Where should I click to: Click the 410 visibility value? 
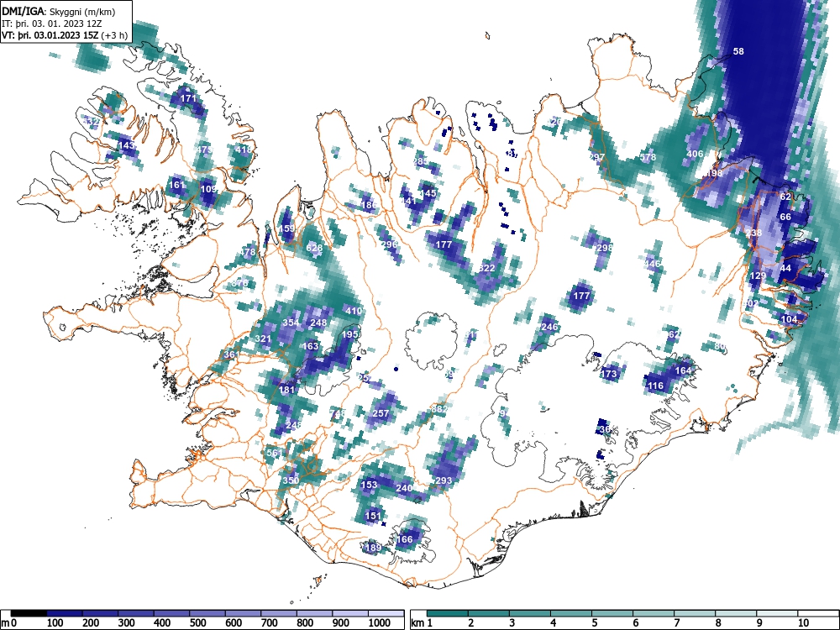353,311
